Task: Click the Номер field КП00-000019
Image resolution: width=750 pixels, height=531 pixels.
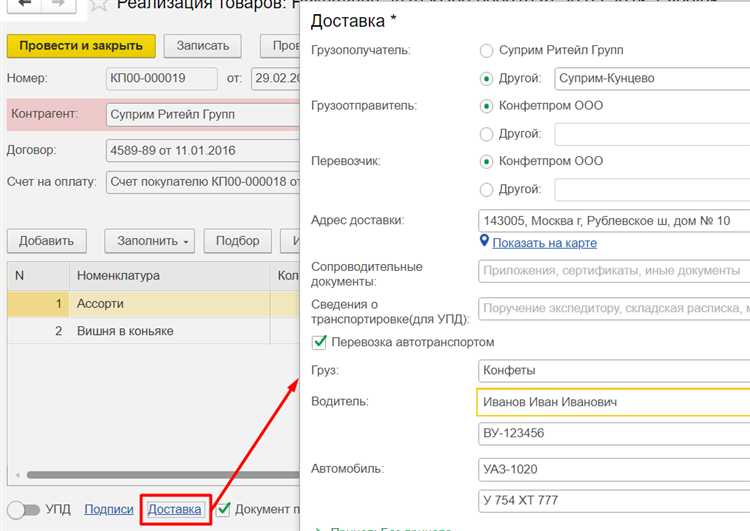Action: (162, 78)
